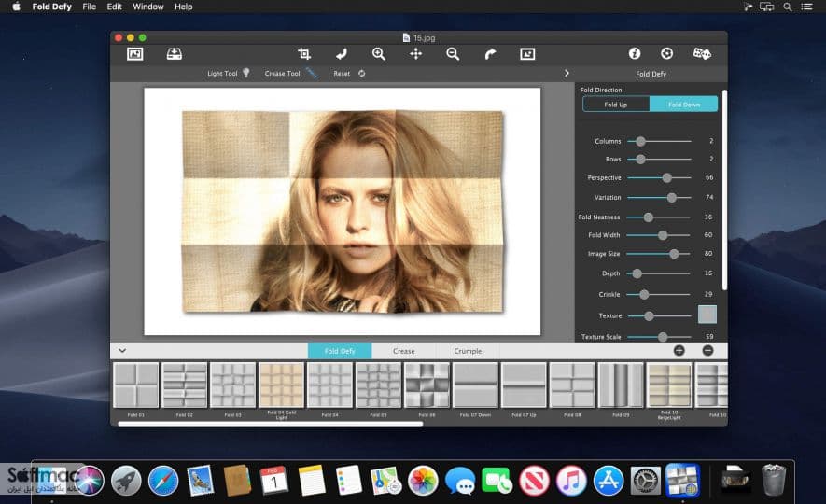Click the Texture Scale slider

pos(659,337)
